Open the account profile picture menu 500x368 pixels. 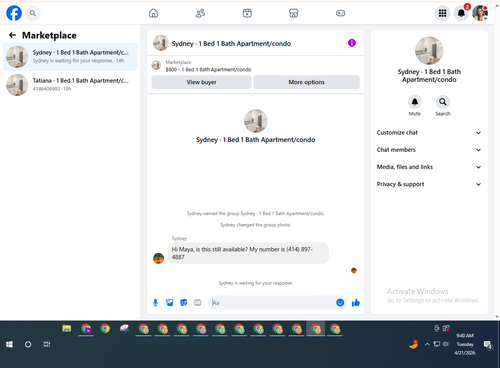pyautogui.click(x=480, y=13)
